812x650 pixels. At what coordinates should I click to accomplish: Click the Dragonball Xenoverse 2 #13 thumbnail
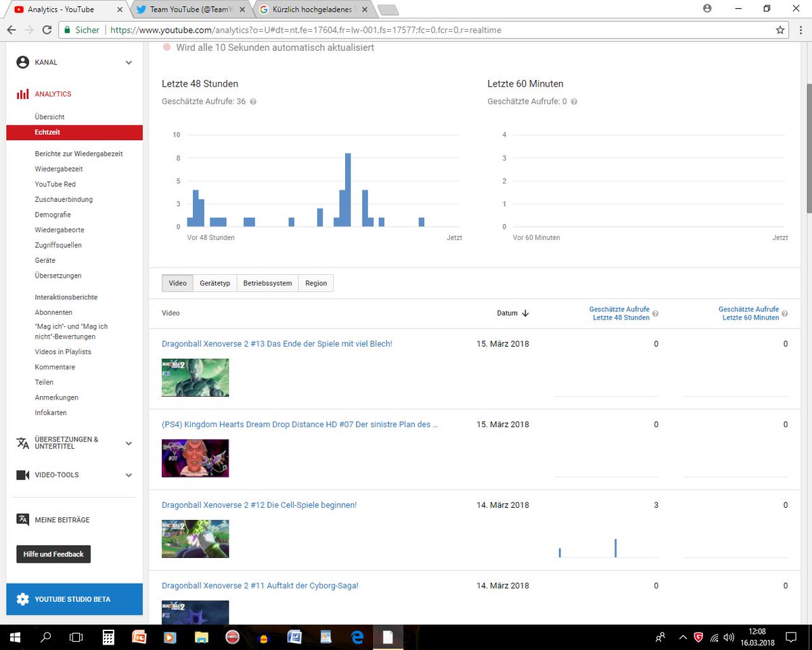(195, 377)
